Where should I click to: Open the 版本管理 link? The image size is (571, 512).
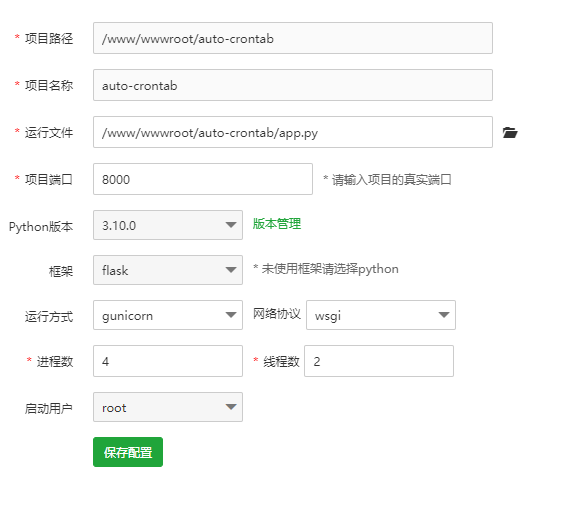click(277, 224)
